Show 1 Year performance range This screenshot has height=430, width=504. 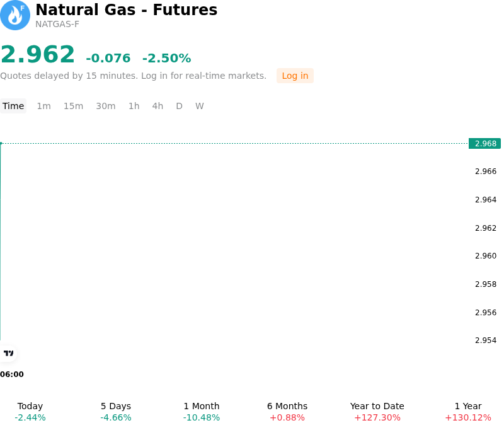click(468, 412)
